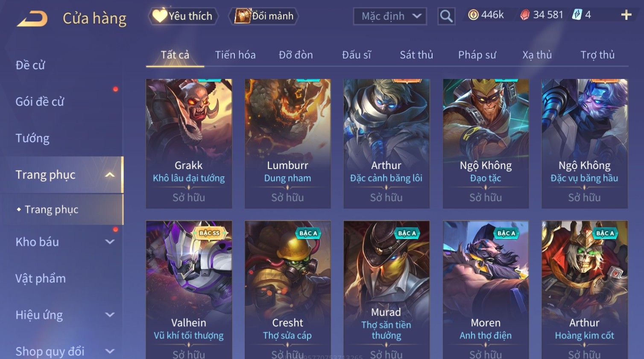Viewport: 644px width, 359px height.
Task: Collapse the Trang phục sidebar section
Action: (x=110, y=175)
